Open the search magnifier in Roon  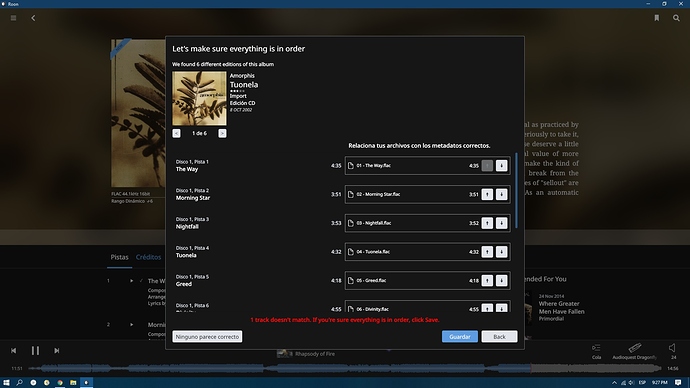(x=676, y=18)
